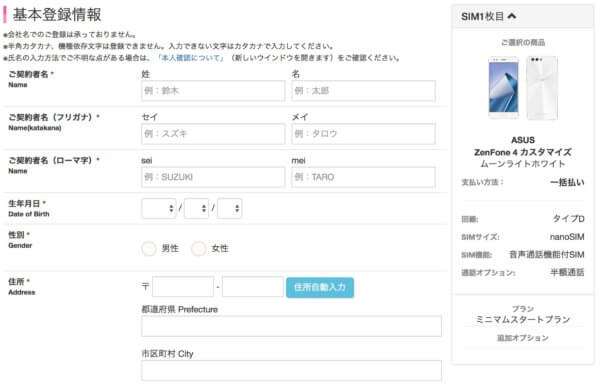Open the birth month dropdown
This screenshot has height=391, width=600.
196,209
